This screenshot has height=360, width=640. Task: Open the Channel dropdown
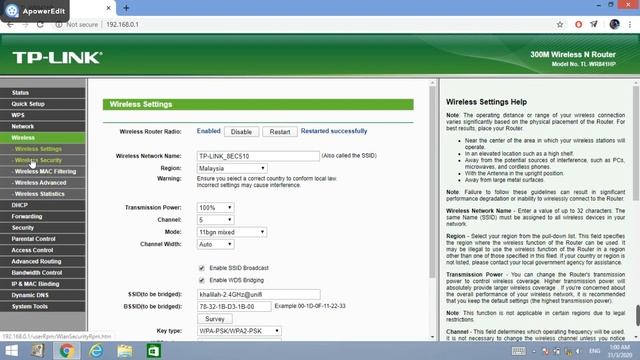point(215,220)
